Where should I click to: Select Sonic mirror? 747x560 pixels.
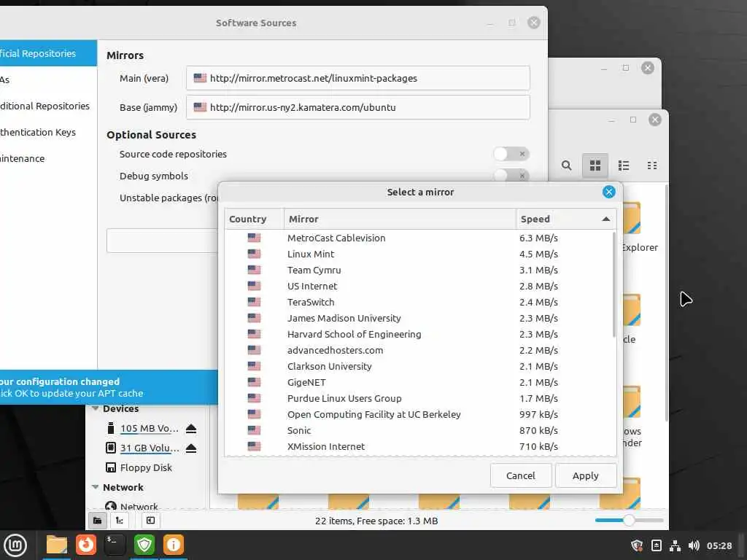pyautogui.click(x=418, y=430)
